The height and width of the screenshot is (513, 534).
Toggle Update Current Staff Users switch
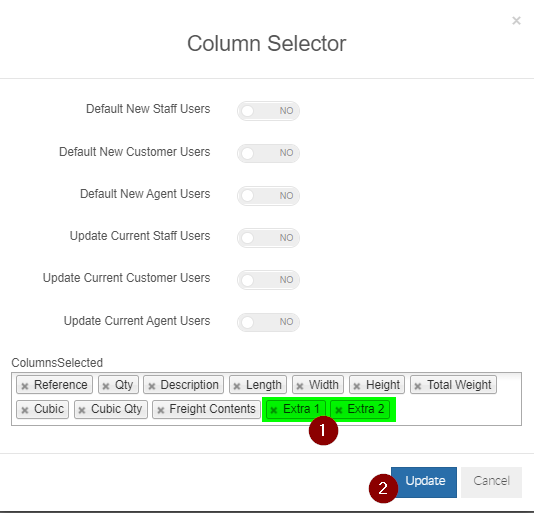coord(268,237)
